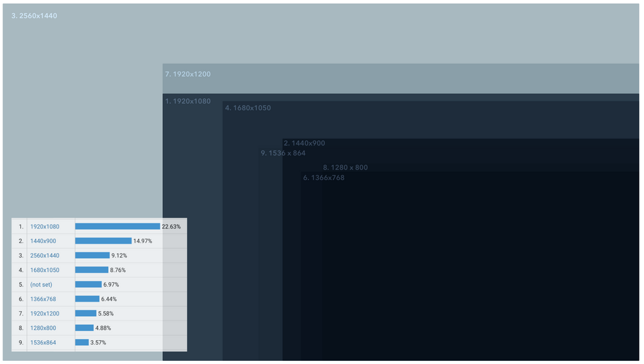Select the bar next to 9.12%
The height and width of the screenshot is (364, 644).
coord(92,256)
